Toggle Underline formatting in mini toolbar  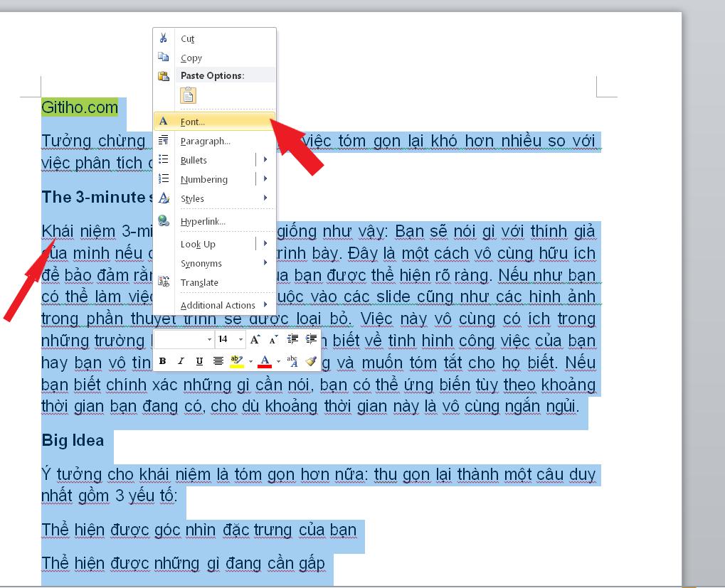click(x=200, y=360)
